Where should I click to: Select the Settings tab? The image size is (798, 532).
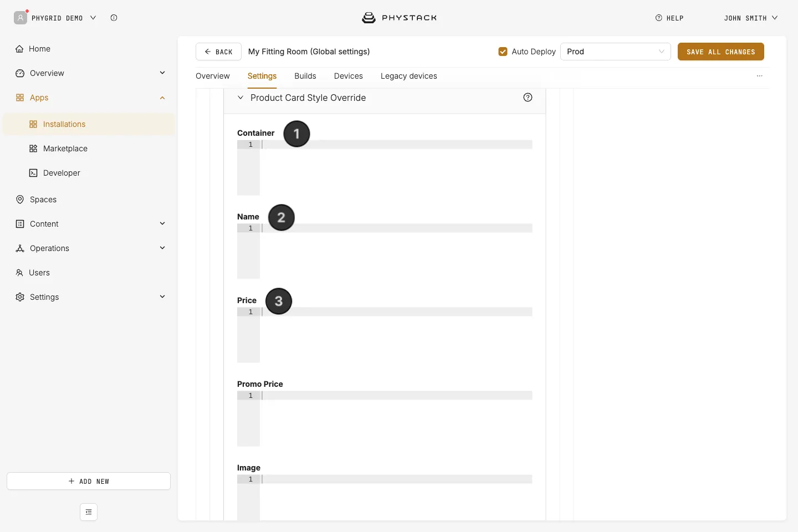tap(262, 76)
